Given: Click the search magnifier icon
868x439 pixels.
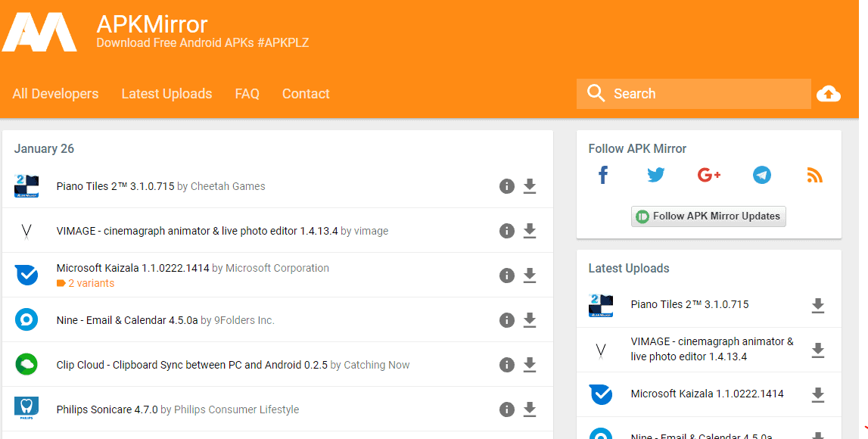Looking at the screenshot, I should pos(596,93).
